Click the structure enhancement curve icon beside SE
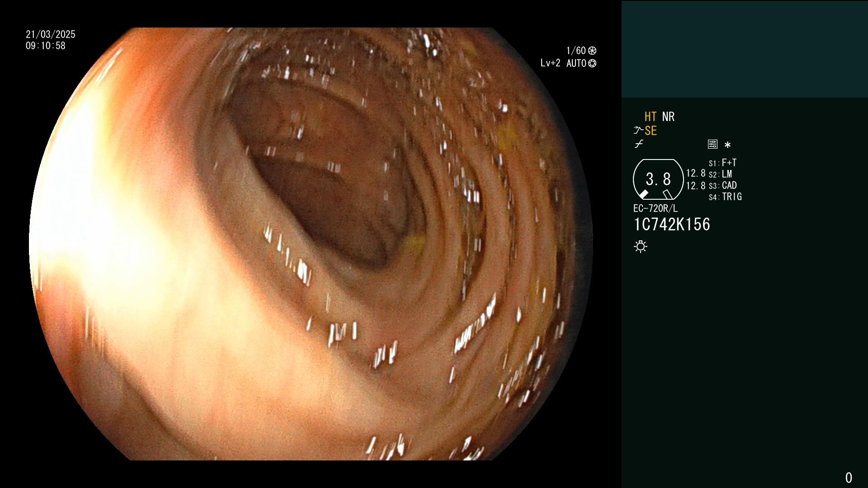The height and width of the screenshot is (488, 868). click(x=638, y=131)
